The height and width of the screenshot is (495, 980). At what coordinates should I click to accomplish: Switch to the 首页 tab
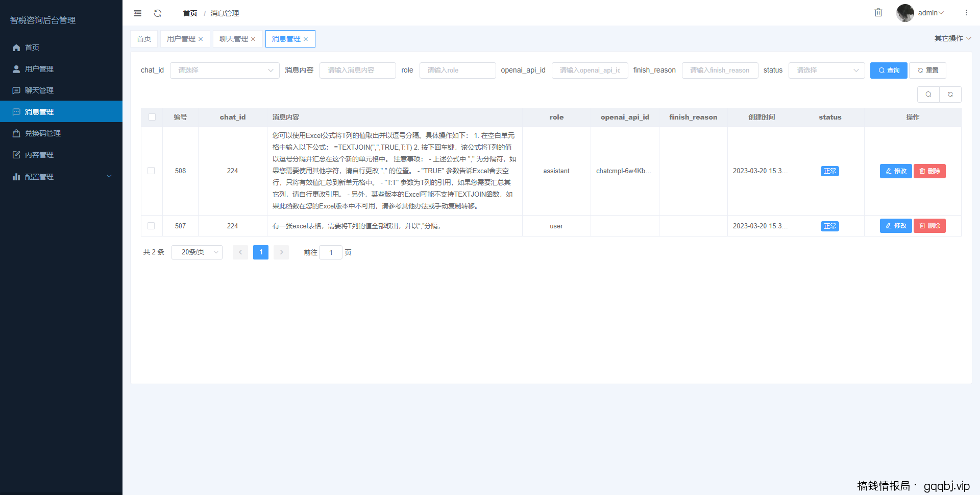pyautogui.click(x=143, y=38)
